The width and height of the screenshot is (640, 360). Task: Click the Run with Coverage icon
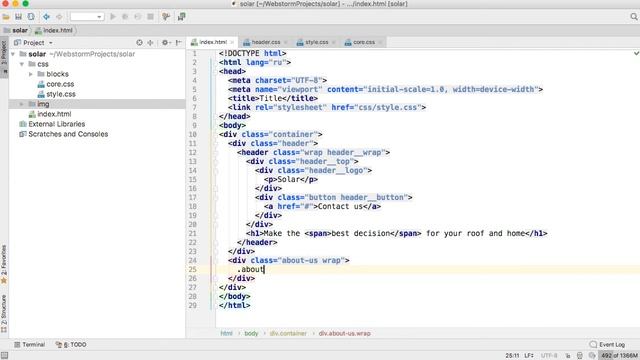[x=138, y=17]
